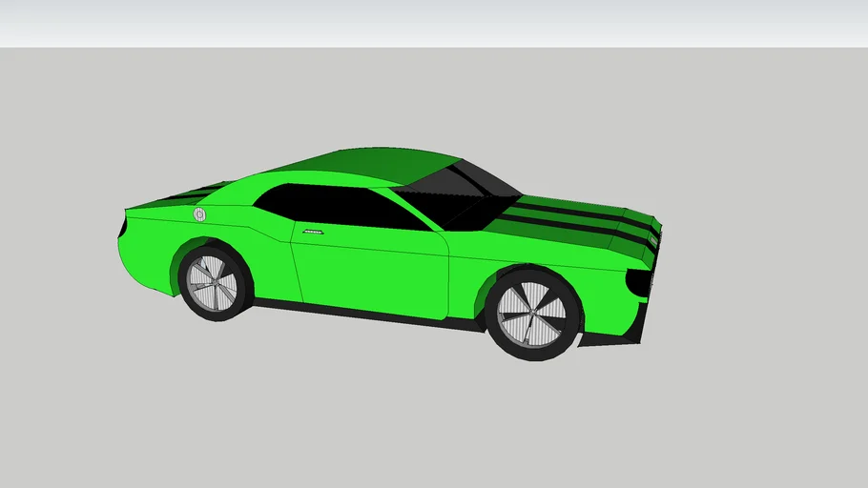Click the round fuel cap emblem
This screenshot has height=488, width=868.
199,214
